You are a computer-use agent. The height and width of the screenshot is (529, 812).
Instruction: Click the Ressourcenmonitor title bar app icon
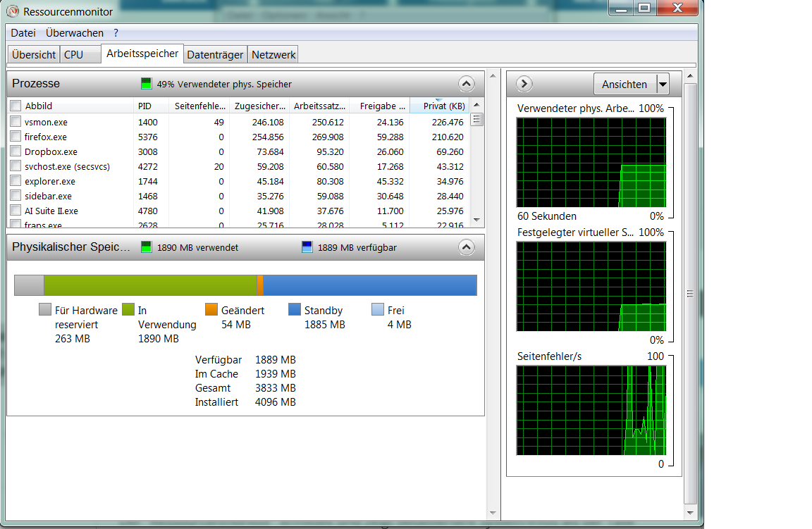(13, 11)
